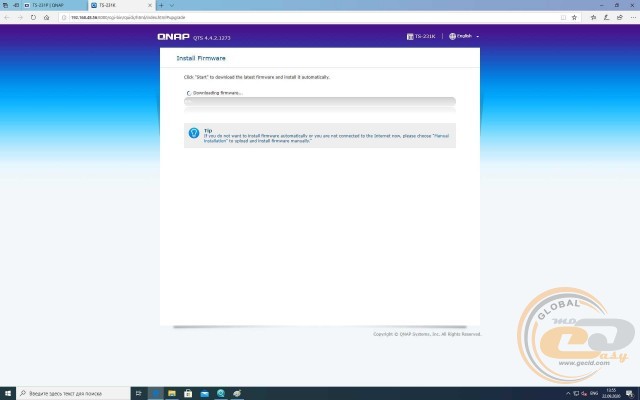Click the QNAP logo in the header
The width and height of the screenshot is (640, 400).
click(173, 37)
